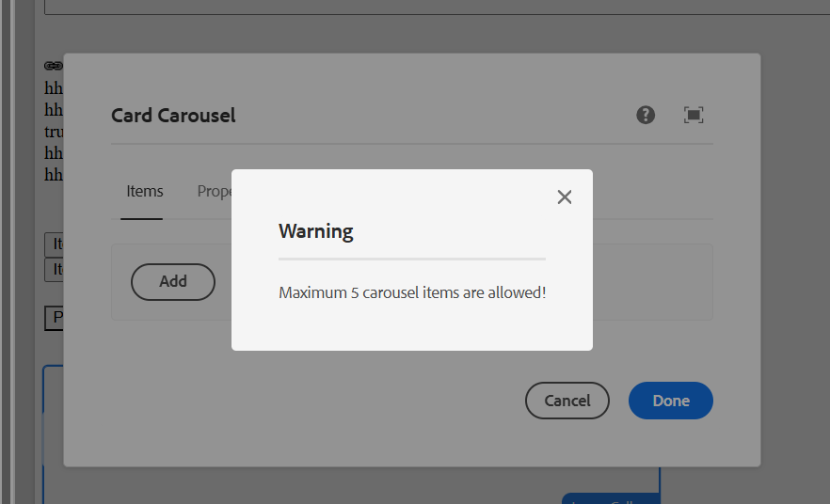Click the lower "It" background button
The width and height of the screenshot is (830, 504).
pos(55,270)
